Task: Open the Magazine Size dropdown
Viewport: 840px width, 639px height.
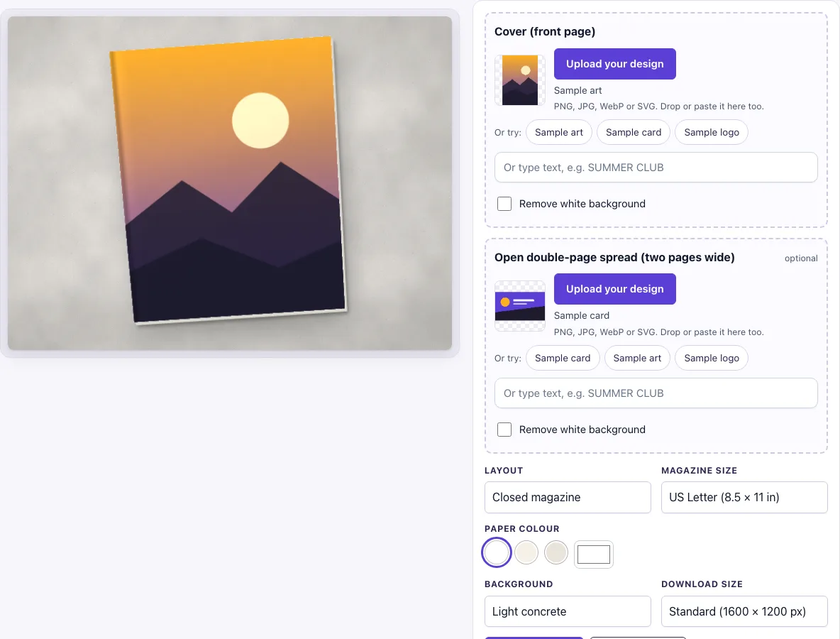Action: (x=744, y=497)
